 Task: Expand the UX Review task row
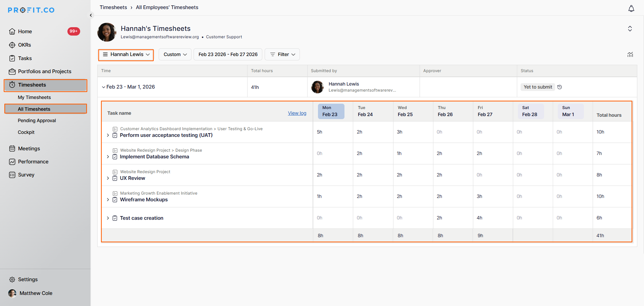pos(108,178)
